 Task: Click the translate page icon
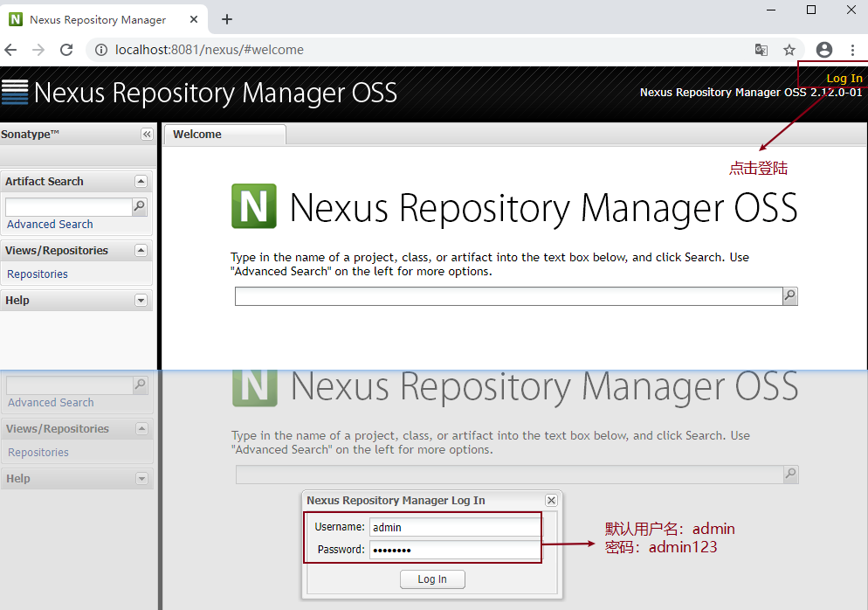(x=761, y=50)
